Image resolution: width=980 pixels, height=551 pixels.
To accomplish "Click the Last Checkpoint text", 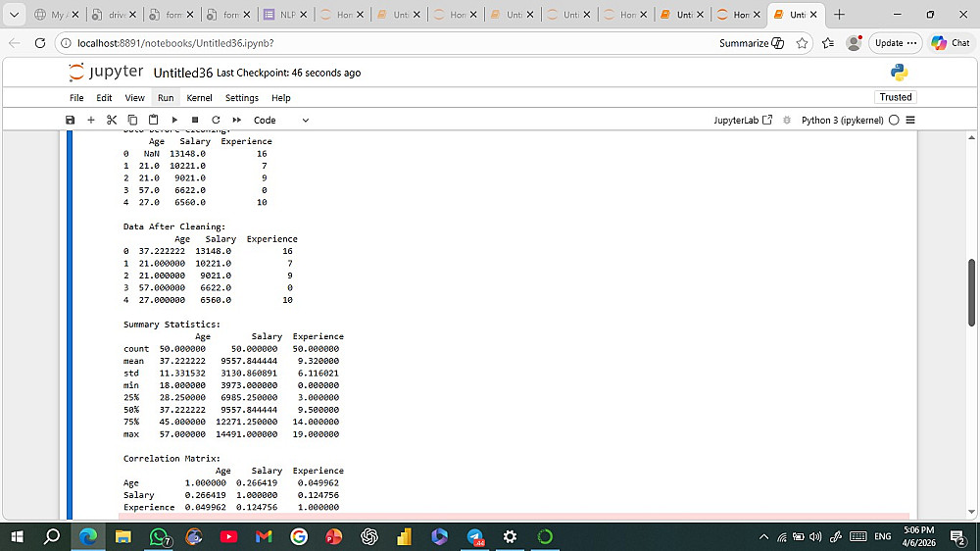I will pos(288,73).
